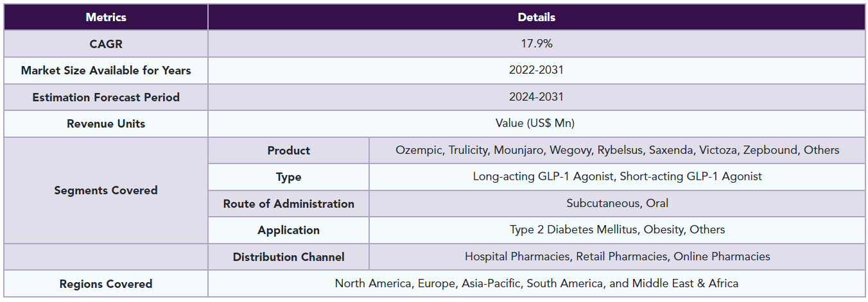Viewport: 868px width, 302px height.
Task: Select Market Size Available for Years label
Action: pyautogui.click(x=106, y=71)
